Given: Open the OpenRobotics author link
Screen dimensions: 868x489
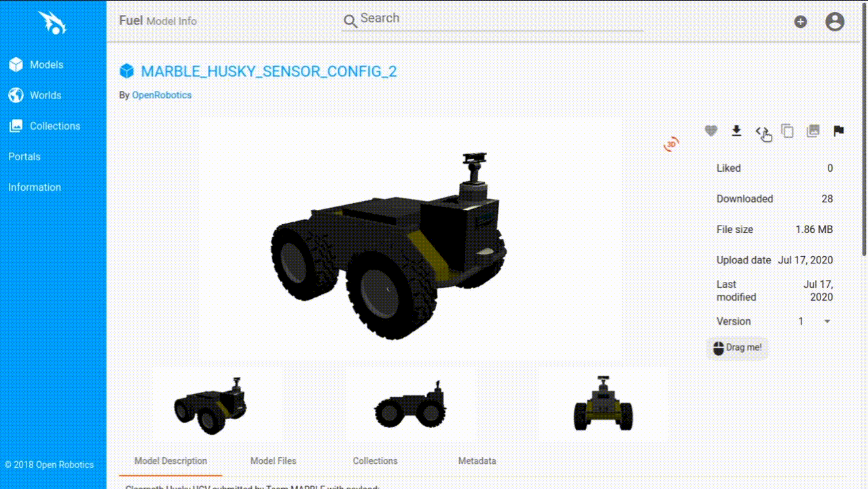Looking at the screenshot, I should (x=162, y=95).
